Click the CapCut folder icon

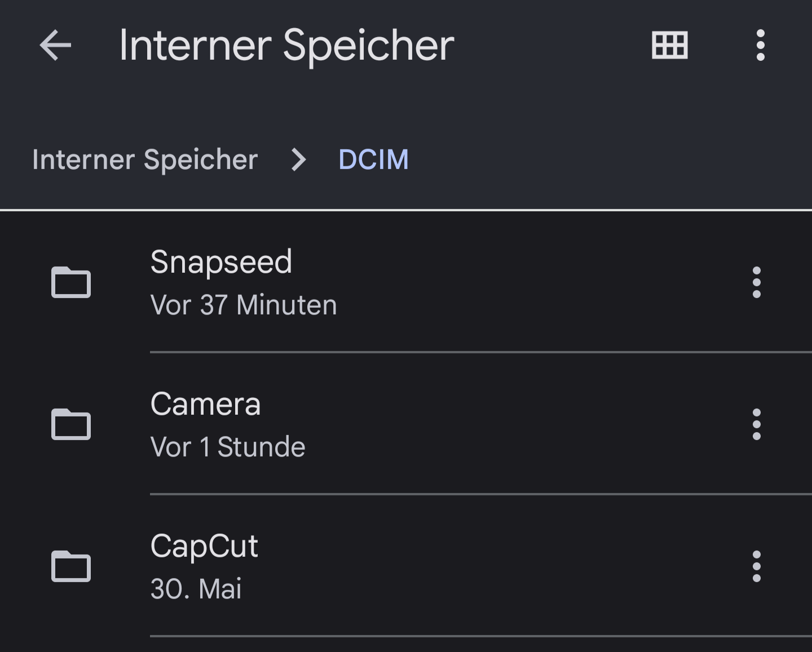[x=71, y=566]
